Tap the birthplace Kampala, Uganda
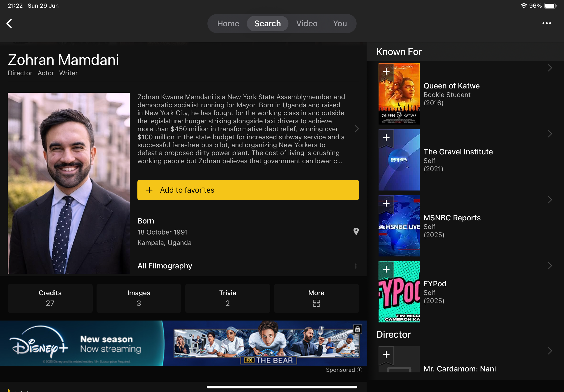The image size is (564, 392). [x=164, y=243]
